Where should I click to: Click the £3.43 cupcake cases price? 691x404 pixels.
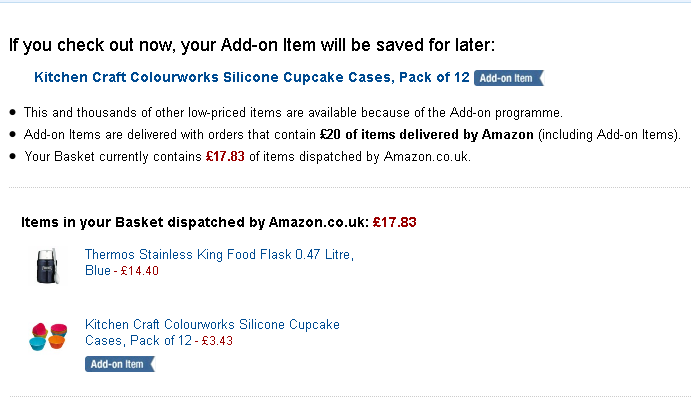[217, 341]
